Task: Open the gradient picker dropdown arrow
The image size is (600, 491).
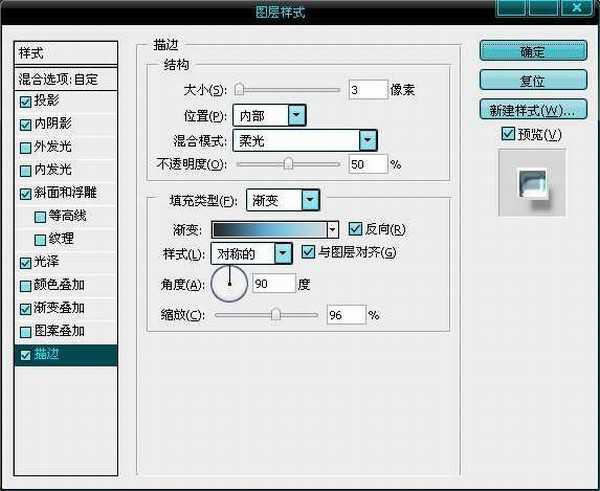Action: [x=333, y=229]
